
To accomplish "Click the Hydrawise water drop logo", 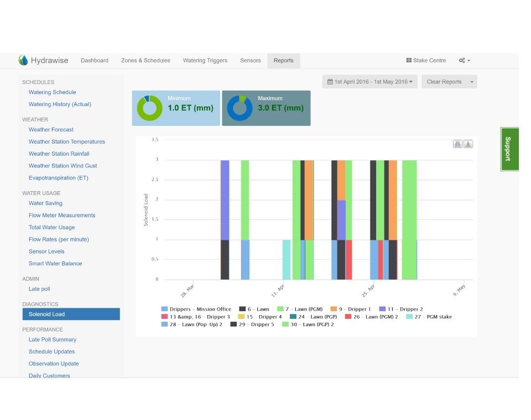I will [x=23, y=60].
